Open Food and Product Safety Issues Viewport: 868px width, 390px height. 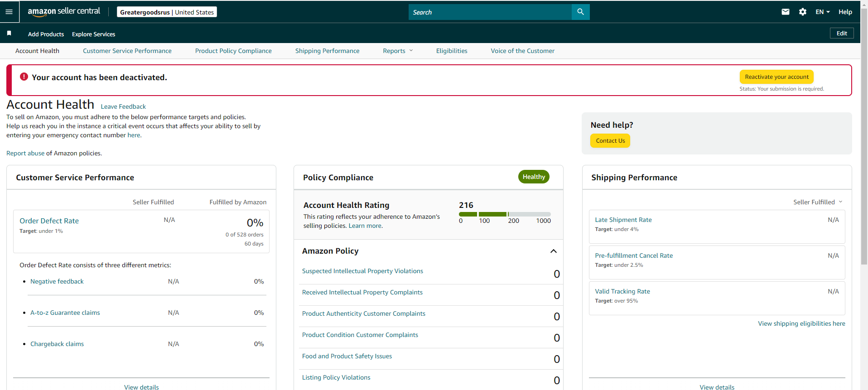click(347, 356)
